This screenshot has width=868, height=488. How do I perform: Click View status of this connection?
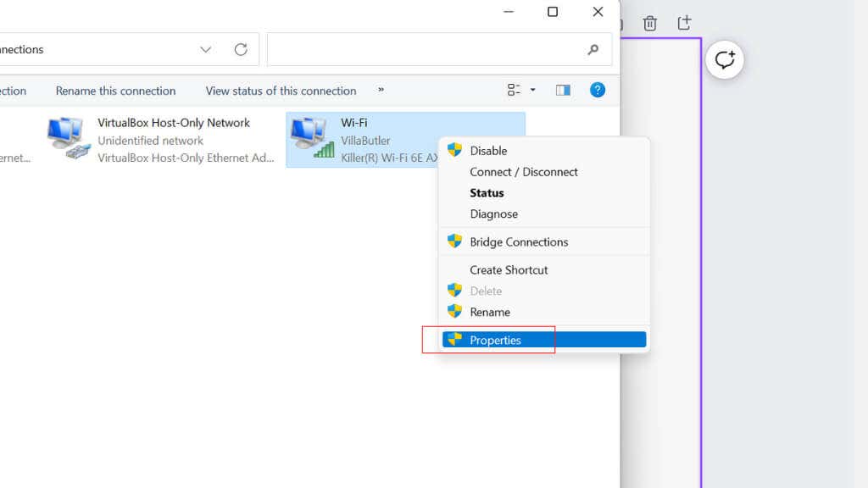[280, 91]
